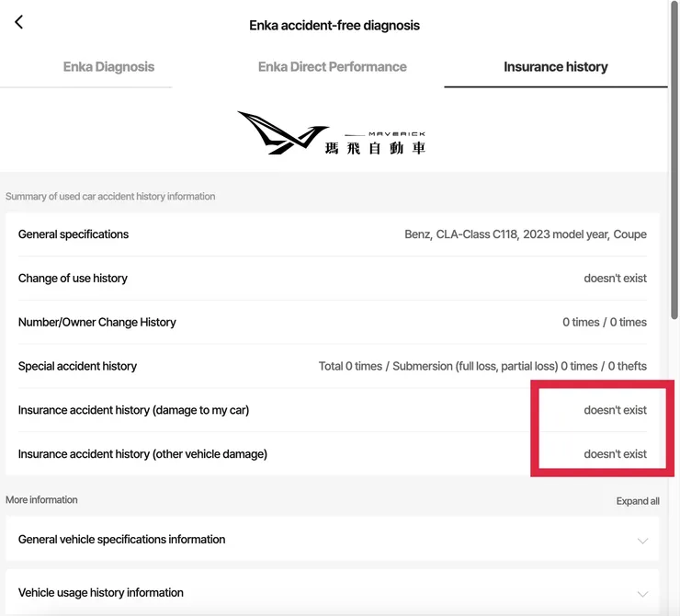The height and width of the screenshot is (616, 680).
Task: Open General vehicle specifications information section
Action: (x=121, y=540)
